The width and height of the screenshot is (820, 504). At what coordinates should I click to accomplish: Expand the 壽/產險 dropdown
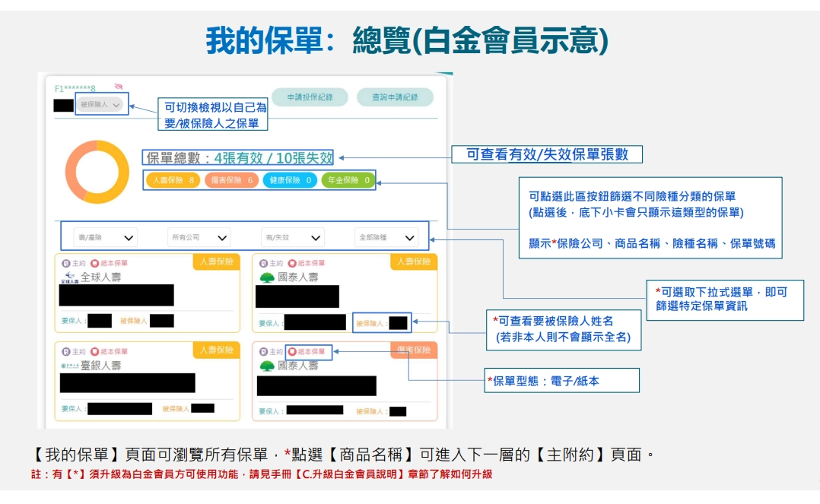(105, 237)
